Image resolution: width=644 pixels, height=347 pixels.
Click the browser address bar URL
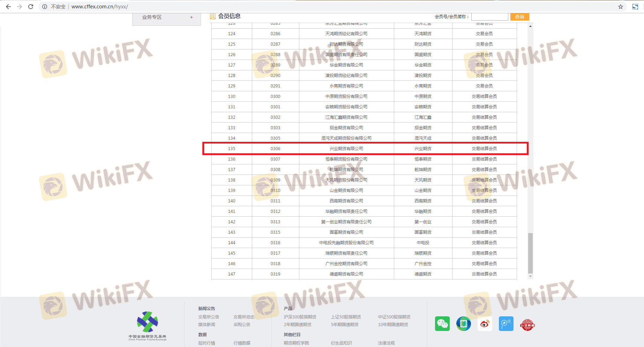coord(100,7)
